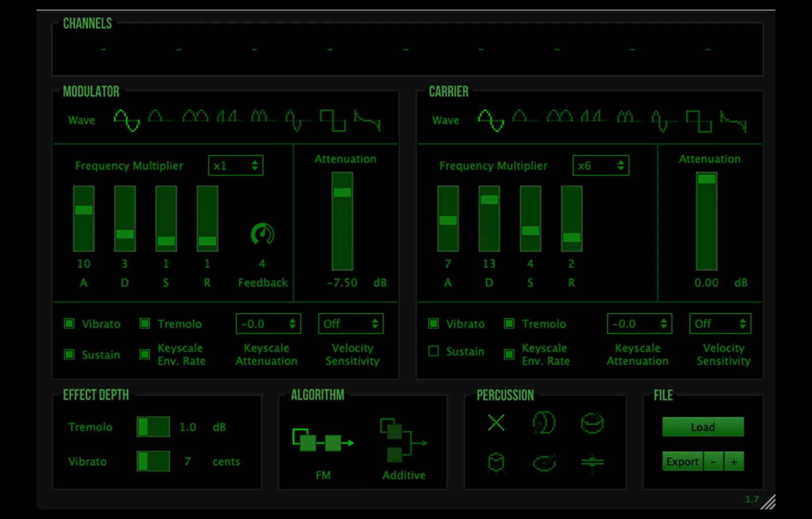Viewport: 812px width, 519px height.
Task: Click the Modulator attenuation value -7.50
Action: pos(342,282)
